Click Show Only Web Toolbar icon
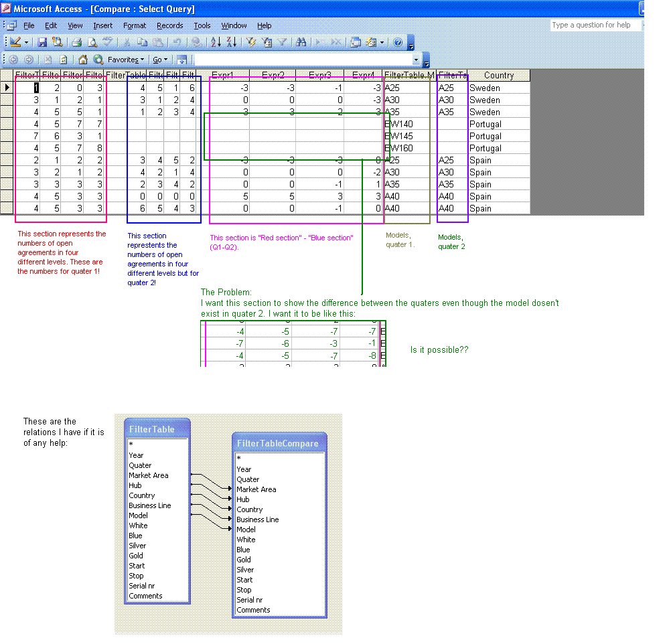This screenshot has height=644, width=671. 181,60
